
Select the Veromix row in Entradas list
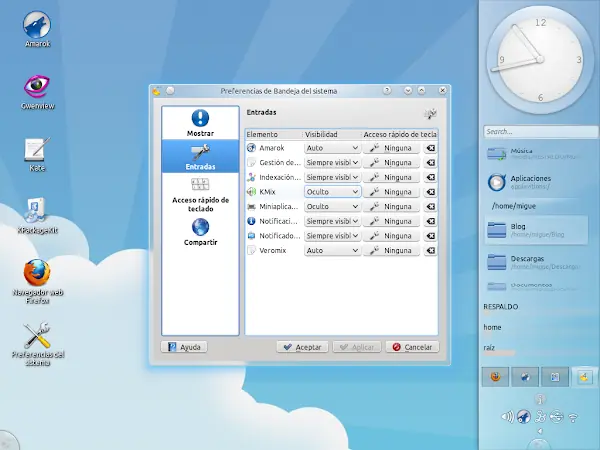click(x=274, y=251)
